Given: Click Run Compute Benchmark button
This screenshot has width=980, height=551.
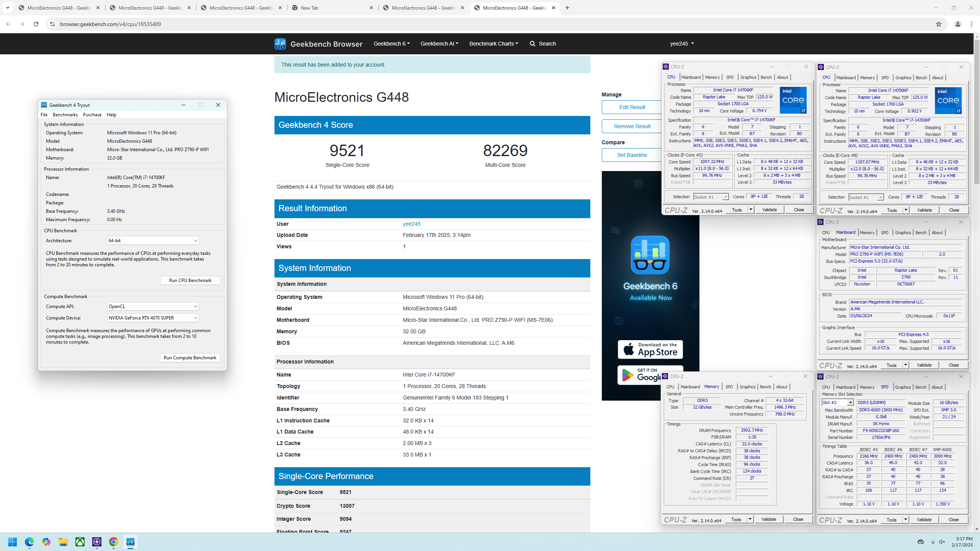Looking at the screenshot, I should pyautogui.click(x=190, y=358).
